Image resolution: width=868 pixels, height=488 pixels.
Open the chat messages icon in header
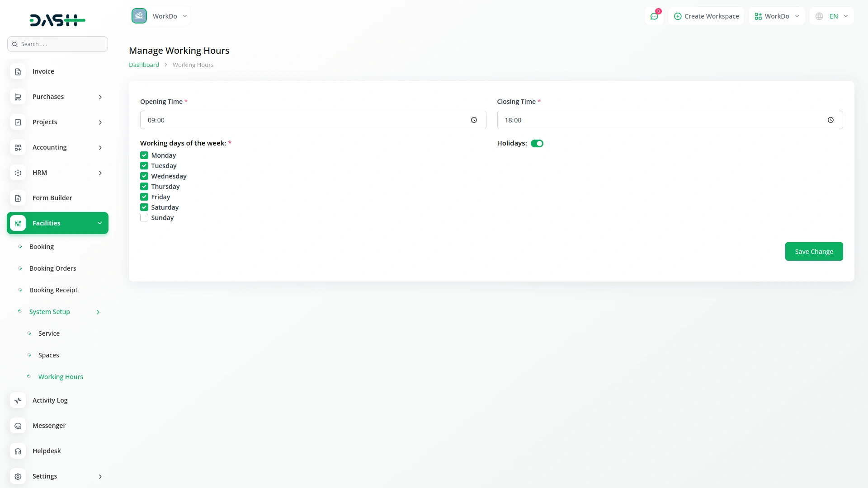tap(654, 16)
